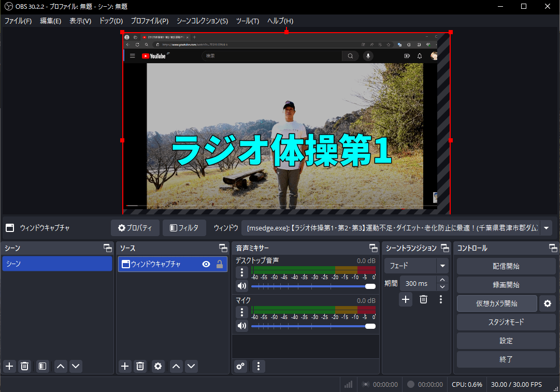Move scene up with arrow icon

61,366
